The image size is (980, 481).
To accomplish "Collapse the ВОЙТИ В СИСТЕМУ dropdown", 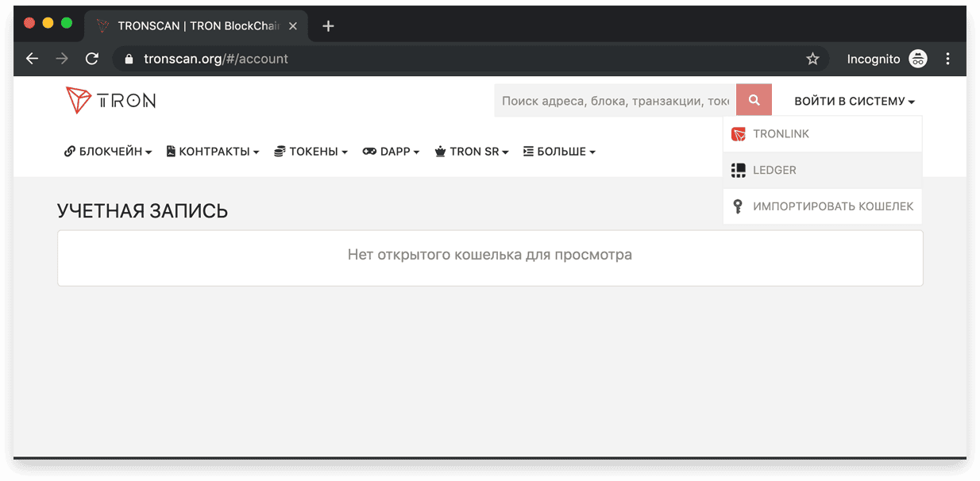I will [855, 102].
